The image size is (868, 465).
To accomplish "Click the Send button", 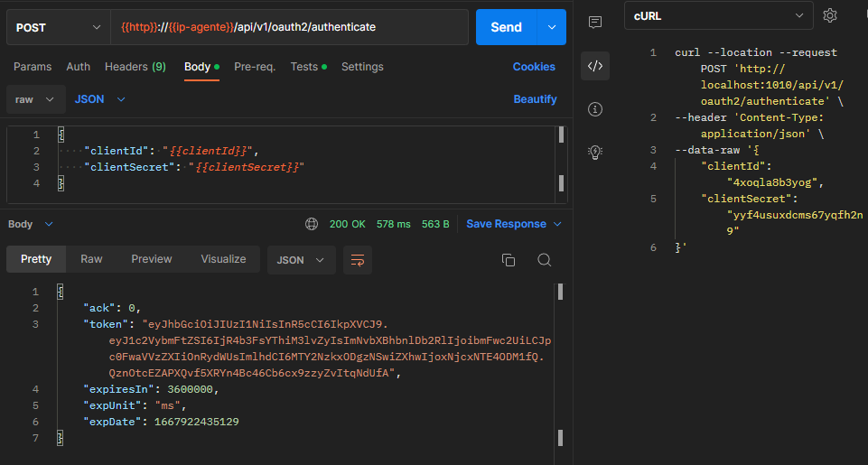I will pos(506,27).
